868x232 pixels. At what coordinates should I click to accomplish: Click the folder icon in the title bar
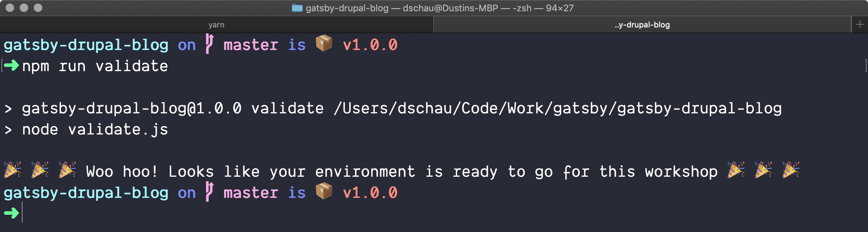[x=297, y=8]
